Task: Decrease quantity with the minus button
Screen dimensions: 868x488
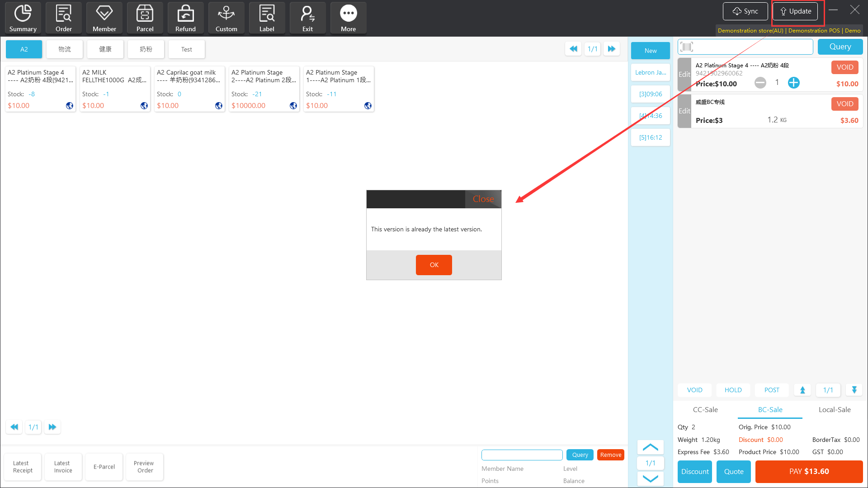Action: [760, 83]
